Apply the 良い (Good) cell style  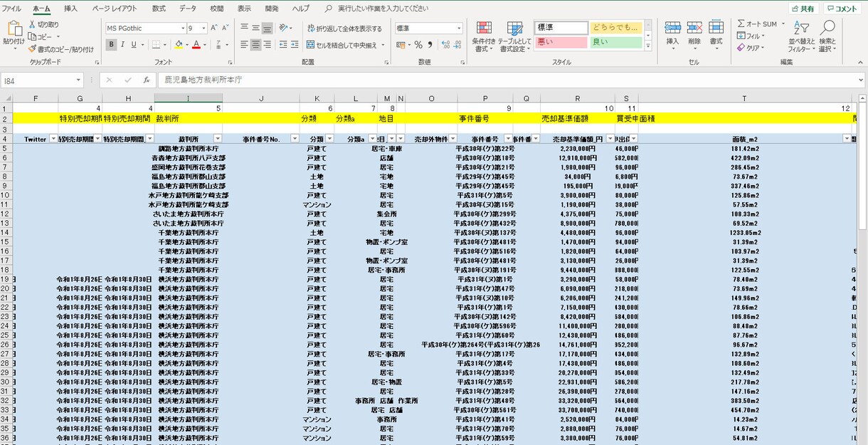(616, 43)
